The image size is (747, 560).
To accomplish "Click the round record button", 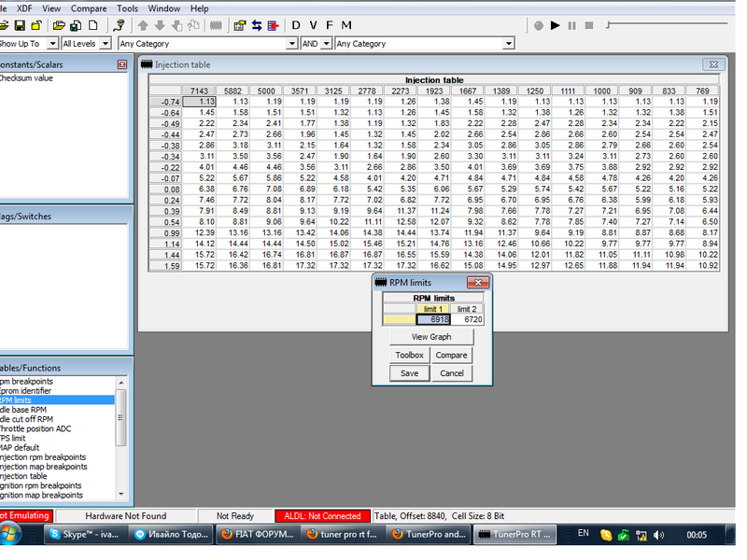I will pos(539,25).
